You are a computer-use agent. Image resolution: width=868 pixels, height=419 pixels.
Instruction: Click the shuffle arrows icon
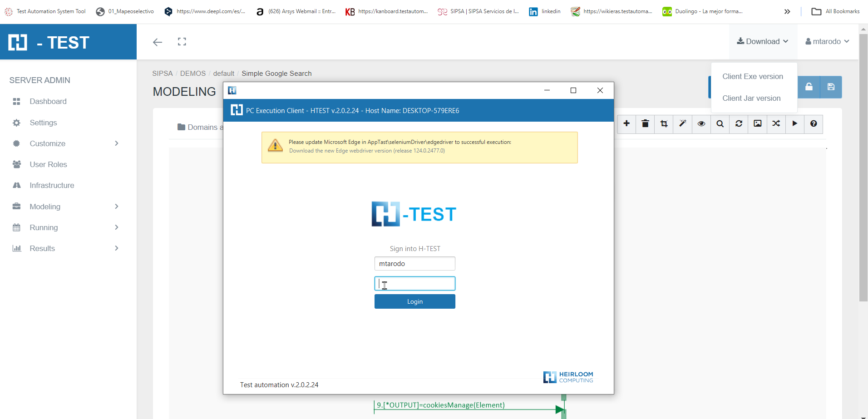tap(776, 123)
